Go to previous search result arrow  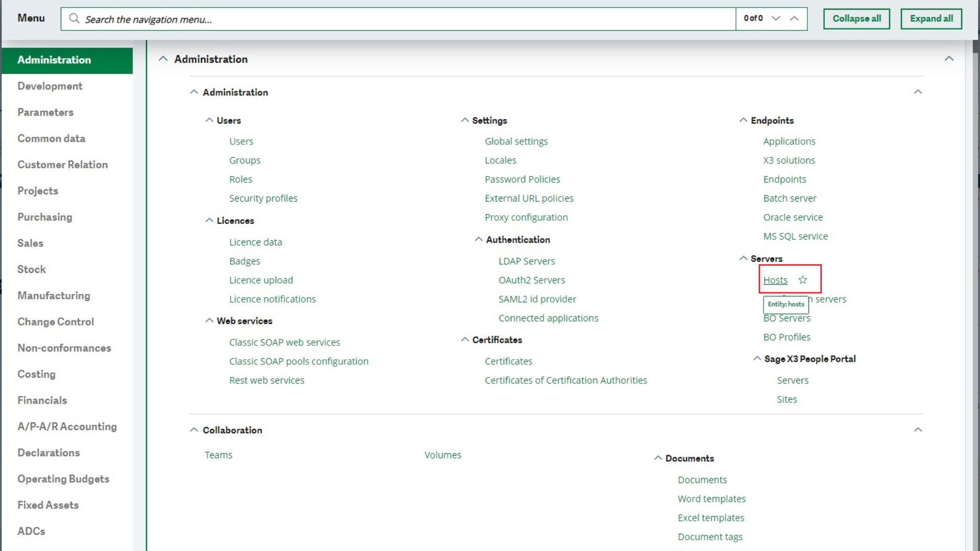tap(794, 18)
